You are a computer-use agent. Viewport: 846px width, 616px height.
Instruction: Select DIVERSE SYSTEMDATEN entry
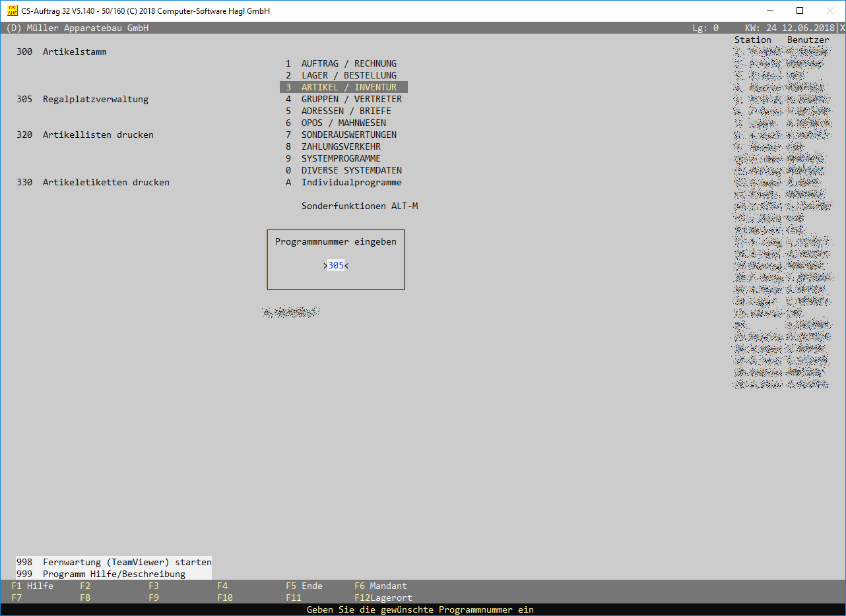[x=344, y=171]
